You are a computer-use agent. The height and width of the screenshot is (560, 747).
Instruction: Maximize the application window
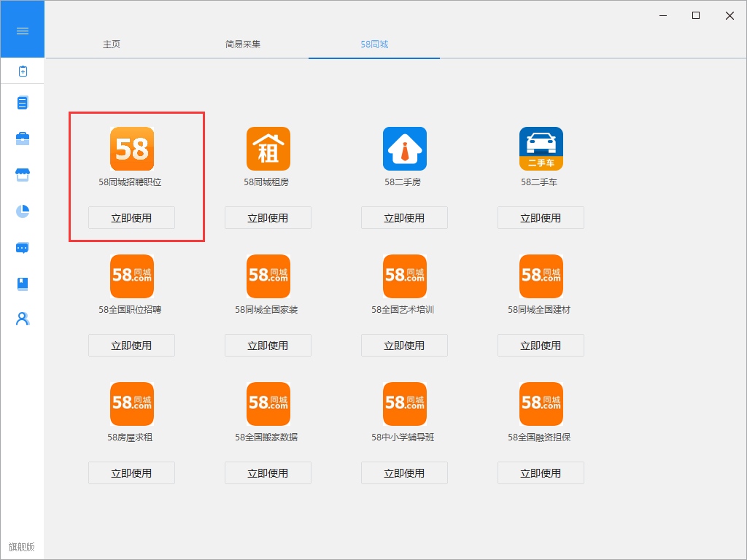[695, 16]
